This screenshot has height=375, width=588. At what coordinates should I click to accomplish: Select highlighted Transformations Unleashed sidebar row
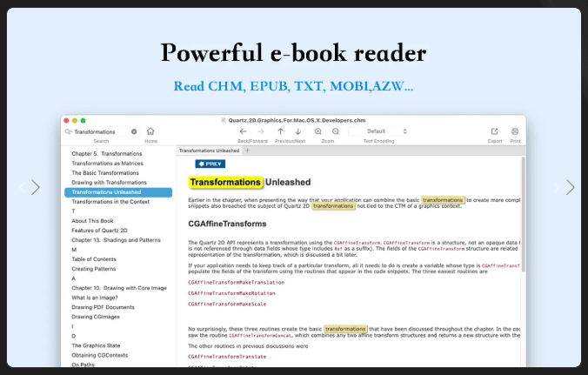(118, 192)
